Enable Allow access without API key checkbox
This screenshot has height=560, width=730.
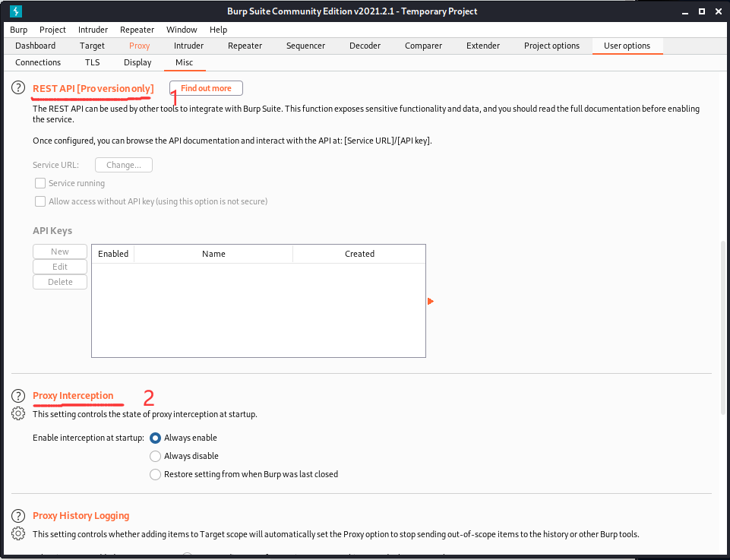coord(40,201)
